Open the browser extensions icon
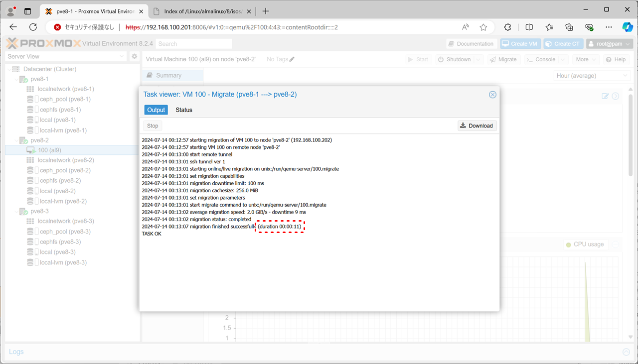Viewport: 638px width, 364px height. point(508,27)
